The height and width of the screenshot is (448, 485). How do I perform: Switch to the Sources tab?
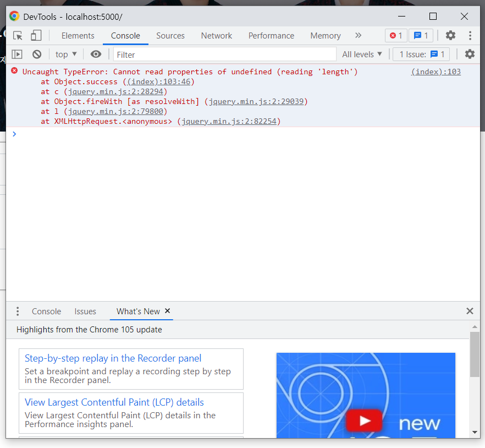[x=170, y=36]
